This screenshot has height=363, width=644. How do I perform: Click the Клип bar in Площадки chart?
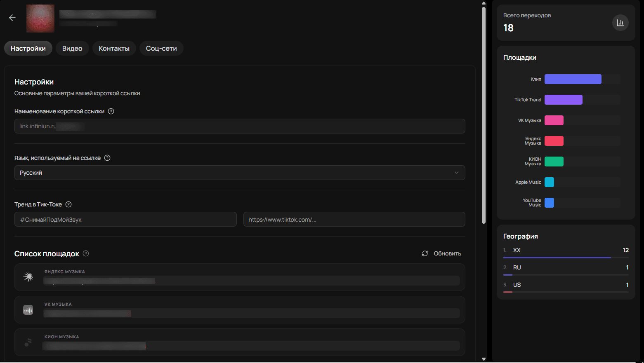coord(573,79)
